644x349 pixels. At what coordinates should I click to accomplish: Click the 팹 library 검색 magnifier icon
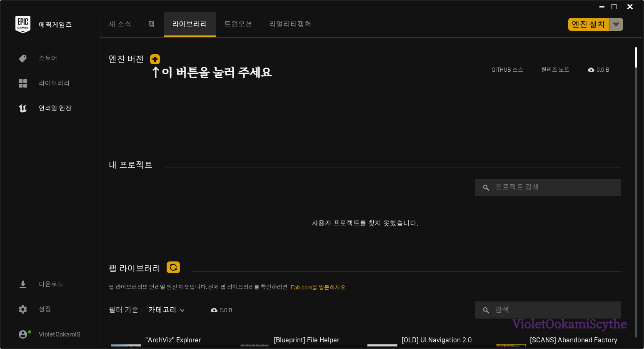click(x=486, y=310)
